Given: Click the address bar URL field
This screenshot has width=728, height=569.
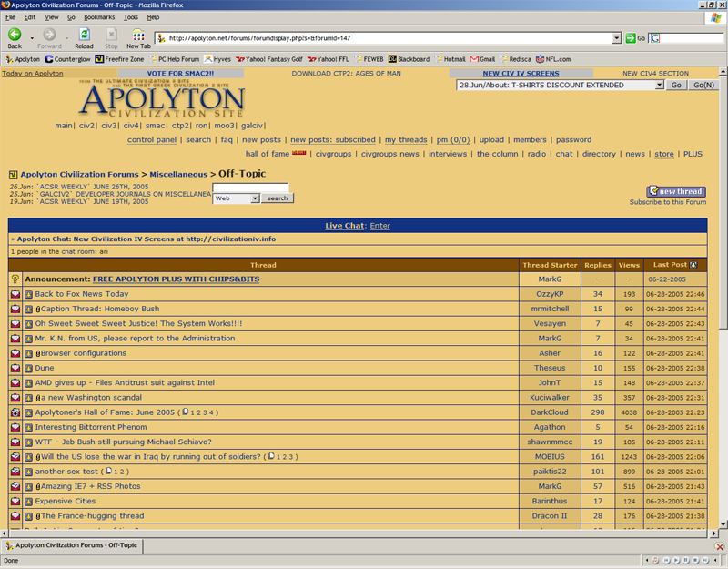Looking at the screenshot, I should [x=389, y=38].
